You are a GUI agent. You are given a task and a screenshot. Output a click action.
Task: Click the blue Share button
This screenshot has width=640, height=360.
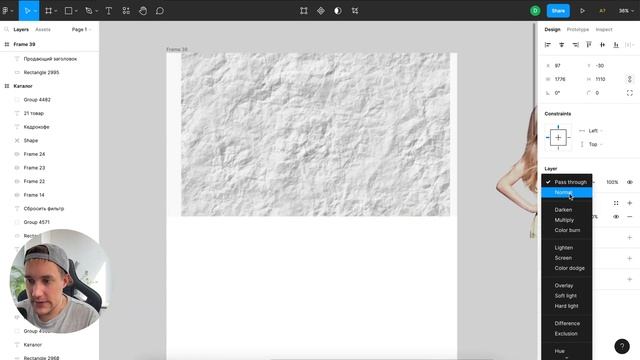click(558, 11)
